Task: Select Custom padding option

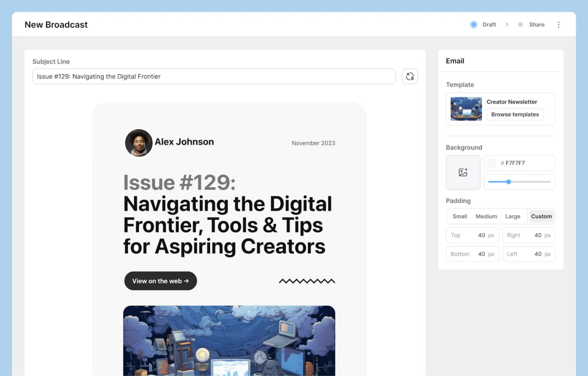Action: [541, 216]
